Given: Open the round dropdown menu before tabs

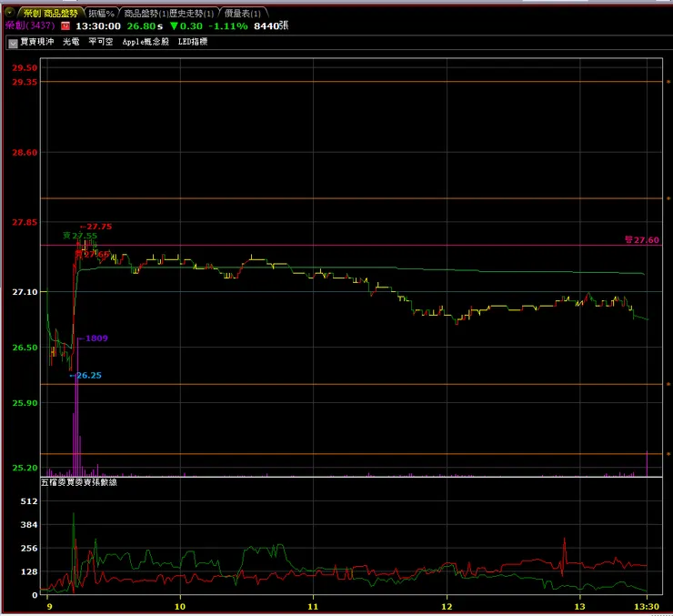Looking at the screenshot, I should click(9, 13).
